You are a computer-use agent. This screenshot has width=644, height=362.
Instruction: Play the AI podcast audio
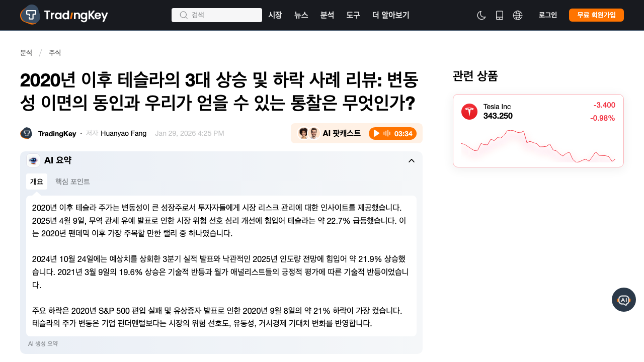point(376,133)
